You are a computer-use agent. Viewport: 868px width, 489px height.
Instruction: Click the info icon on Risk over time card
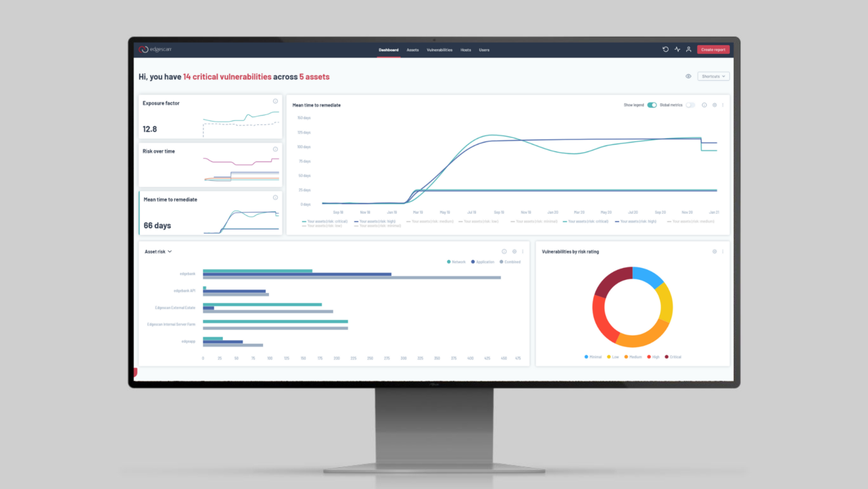point(275,149)
